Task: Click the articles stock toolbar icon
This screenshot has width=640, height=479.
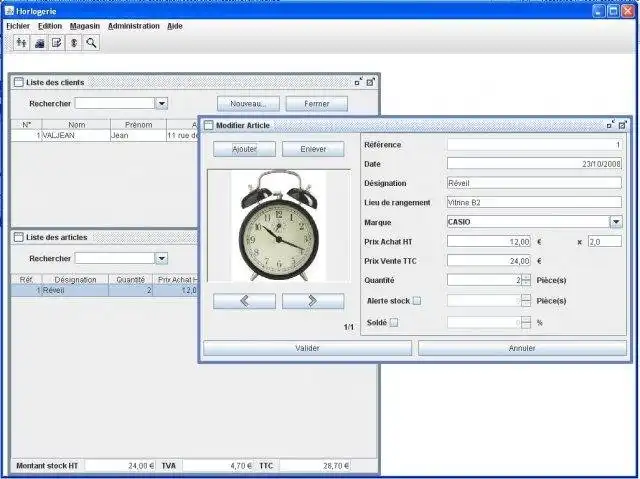Action: [x=39, y=42]
